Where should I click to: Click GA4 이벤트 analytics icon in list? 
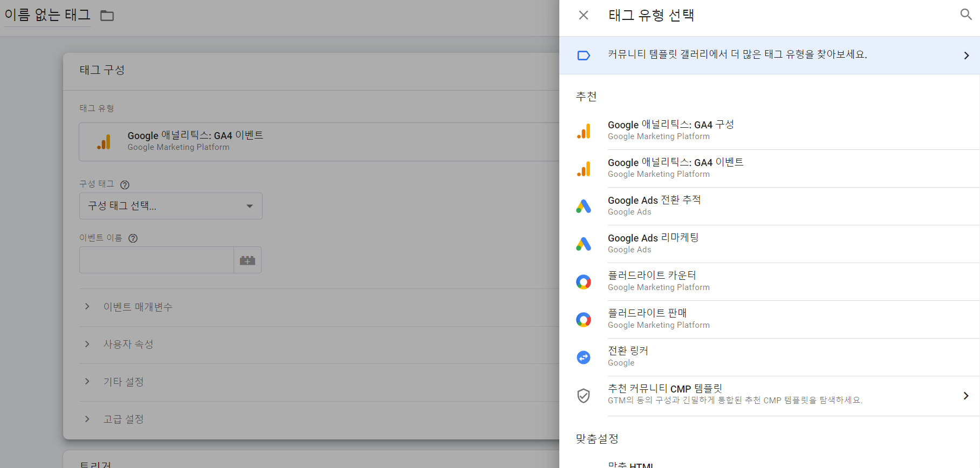tap(584, 169)
